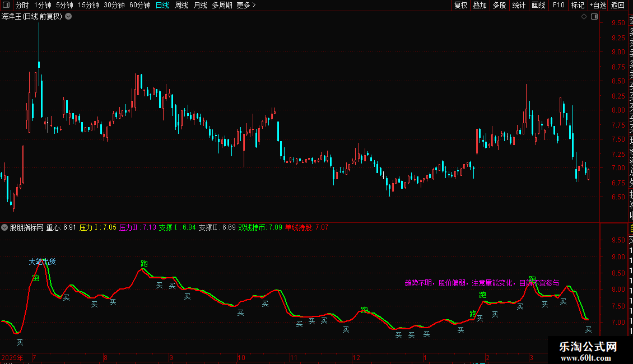
Task: Open the 多周期 multi-period view
Action: tap(222, 5)
